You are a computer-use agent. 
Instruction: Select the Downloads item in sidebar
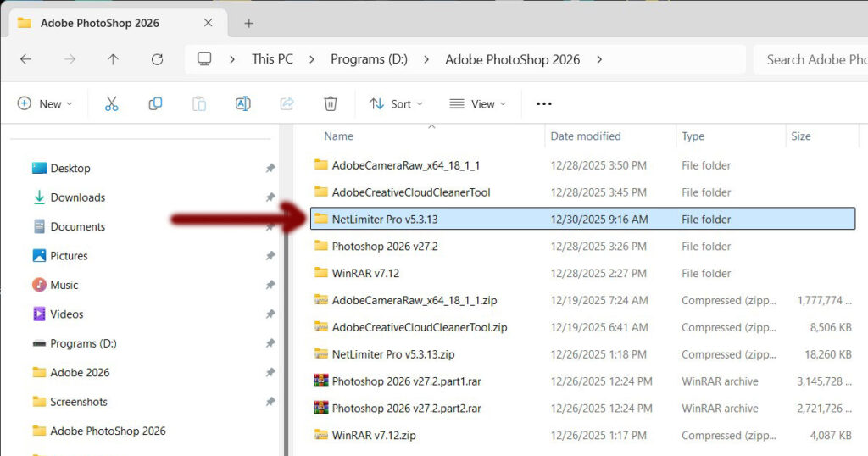pos(77,197)
